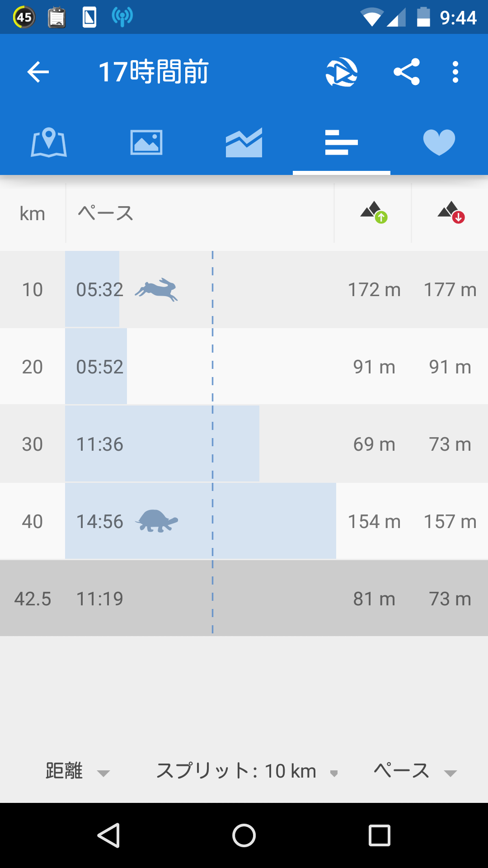
Task: Open the charts graph tab
Action: pyautogui.click(x=244, y=142)
